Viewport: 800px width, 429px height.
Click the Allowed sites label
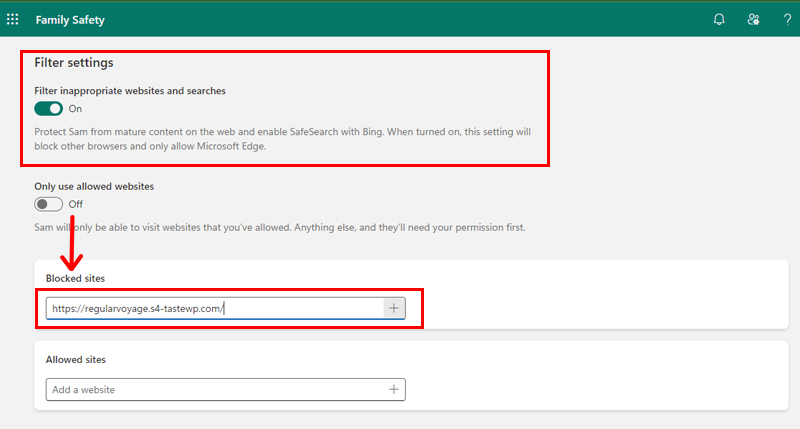coord(76,360)
